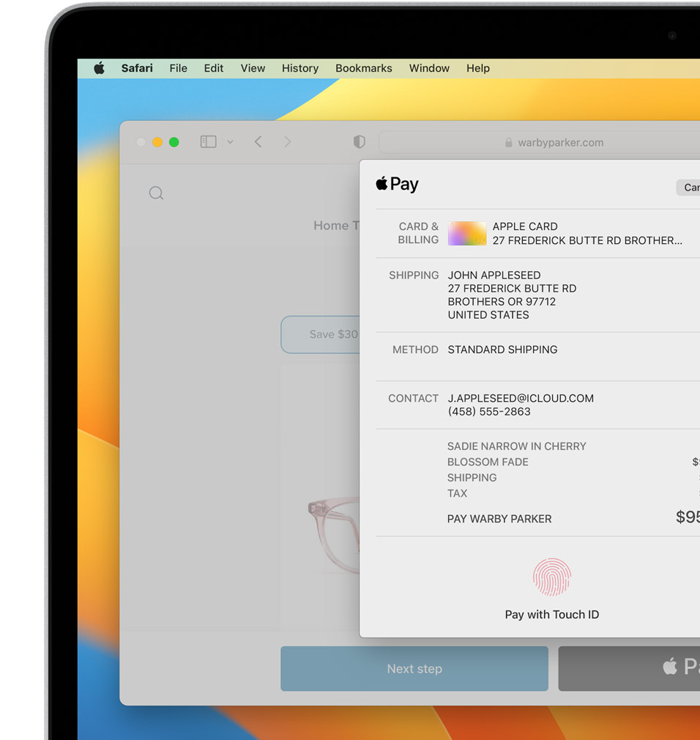Edit the j.appleseed@icloud.com contact row

(520, 404)
